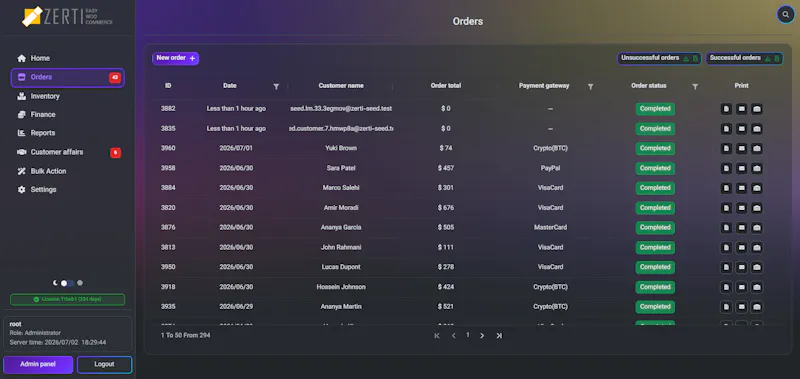Open the Order status column filter
This screenshot has height=379, width=800.
[x=695, y=87]
